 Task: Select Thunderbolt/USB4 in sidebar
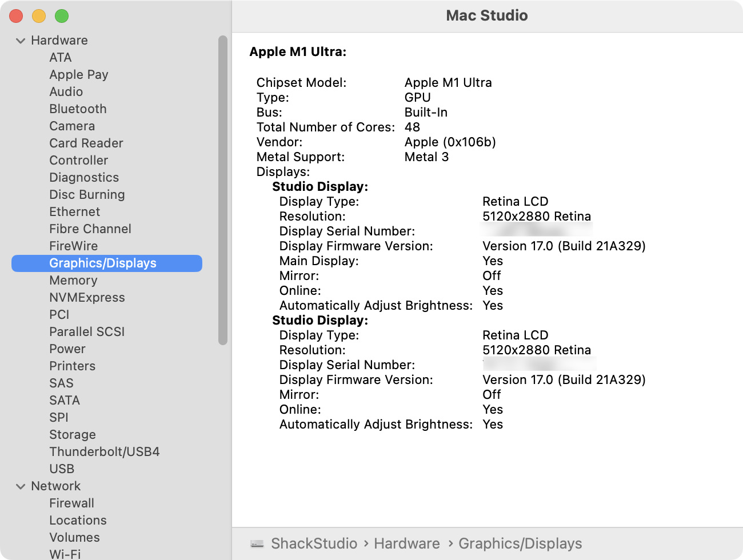[104, 452]
